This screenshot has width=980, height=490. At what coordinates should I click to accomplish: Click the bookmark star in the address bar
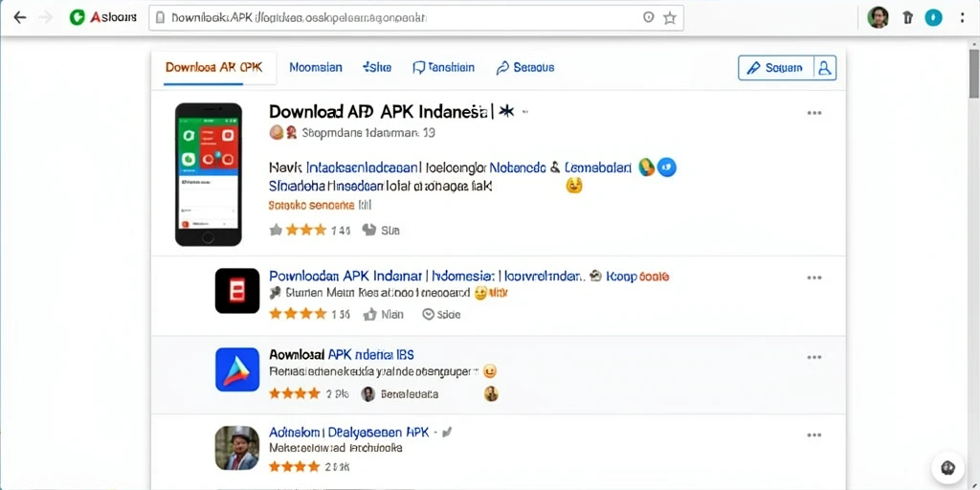point(669,18)
